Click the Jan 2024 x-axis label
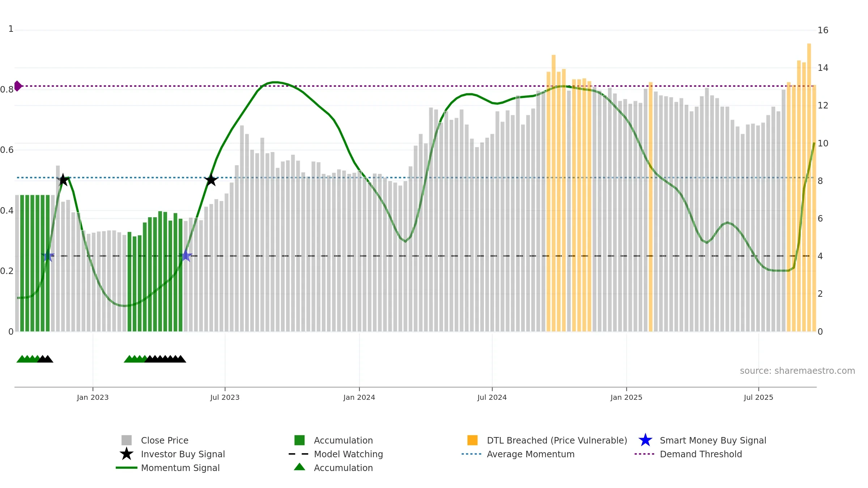 pyautogui.click(x=359, y=397)
